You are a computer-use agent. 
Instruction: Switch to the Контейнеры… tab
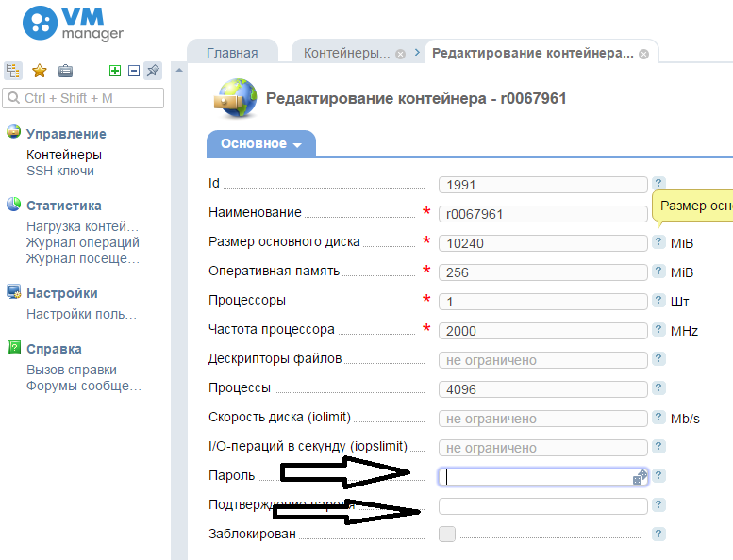point(346,53)
